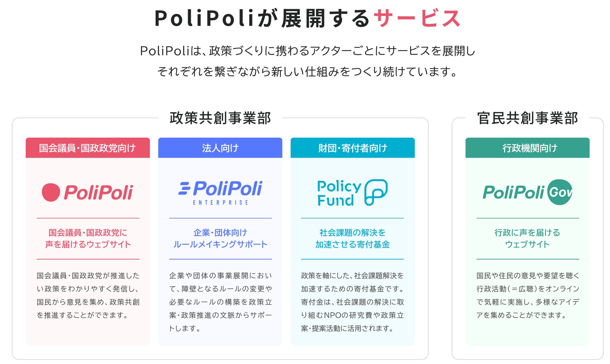610x364 pixels.
Task: Open the 国会議員・国政政党に声を届けるウェブサイト link
Action: pyautogui.click(x=88, y=238)
